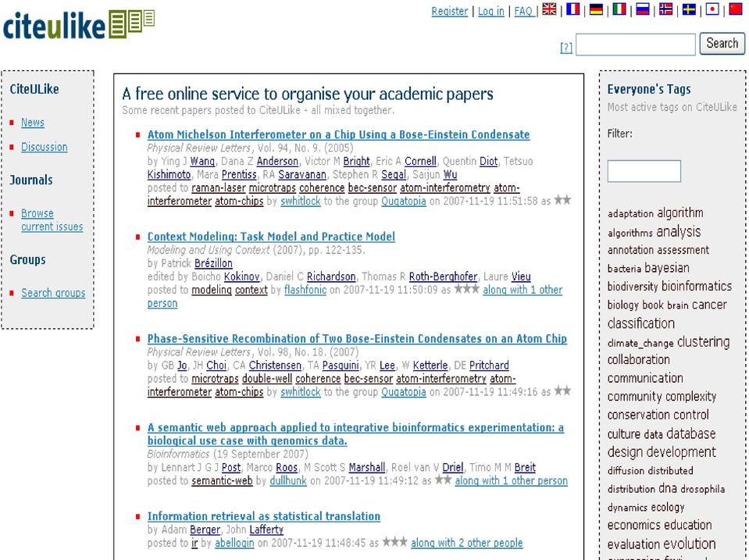This screenshot has width=749, height=560.
Task: Open Qugatopia group on the Atom Michelson post
Action: [404, 202]
